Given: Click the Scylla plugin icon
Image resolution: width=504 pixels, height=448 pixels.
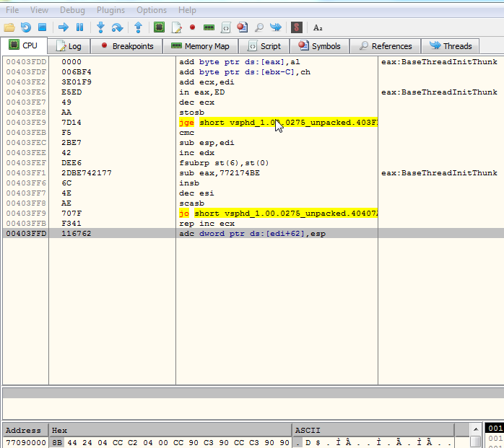Looking at the screenshot, I should [296, 27].
